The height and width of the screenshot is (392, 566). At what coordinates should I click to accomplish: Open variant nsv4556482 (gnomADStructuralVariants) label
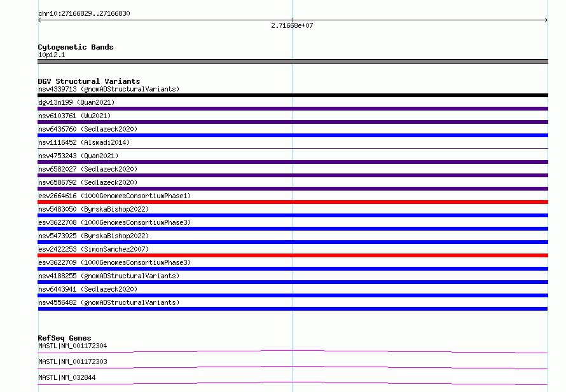click(109, 302)
